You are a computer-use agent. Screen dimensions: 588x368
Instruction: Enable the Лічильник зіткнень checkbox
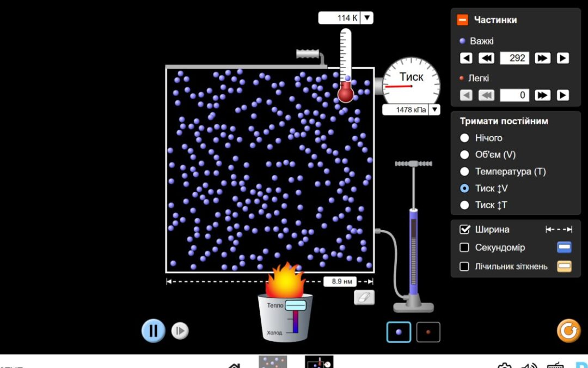tap(464, 267)
